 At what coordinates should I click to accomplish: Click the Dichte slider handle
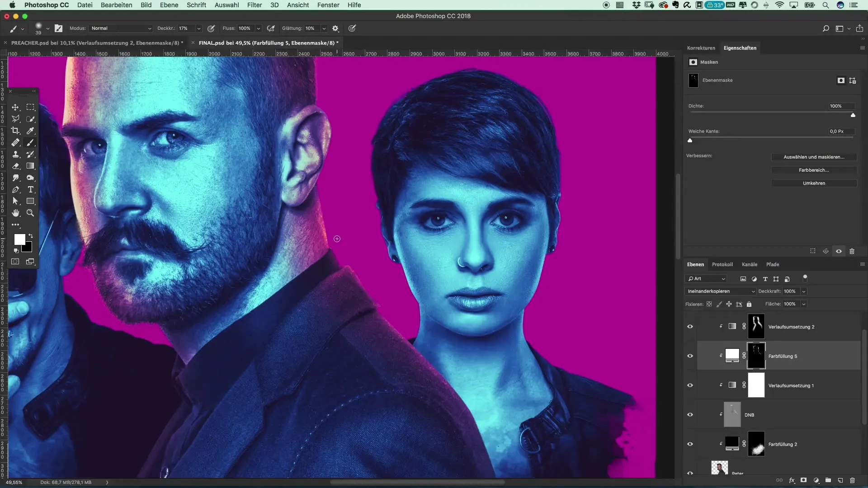(853, 115)
